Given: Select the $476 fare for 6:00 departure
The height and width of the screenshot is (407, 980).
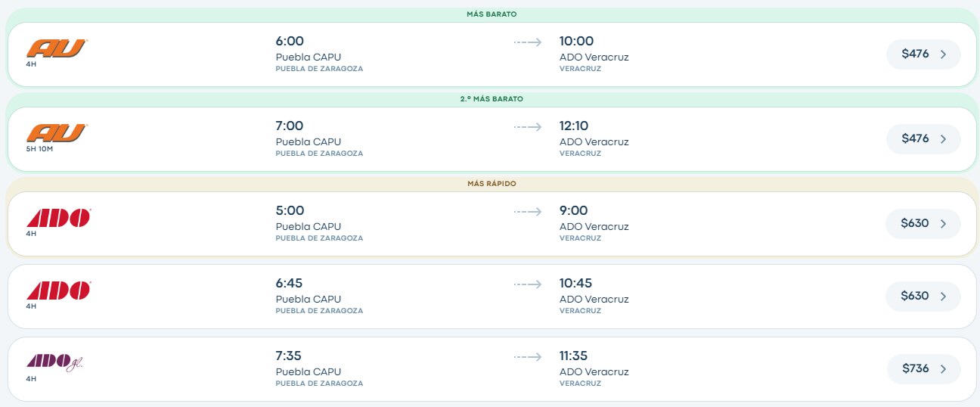Looking at the screenshot, I should tap(923, 54).
